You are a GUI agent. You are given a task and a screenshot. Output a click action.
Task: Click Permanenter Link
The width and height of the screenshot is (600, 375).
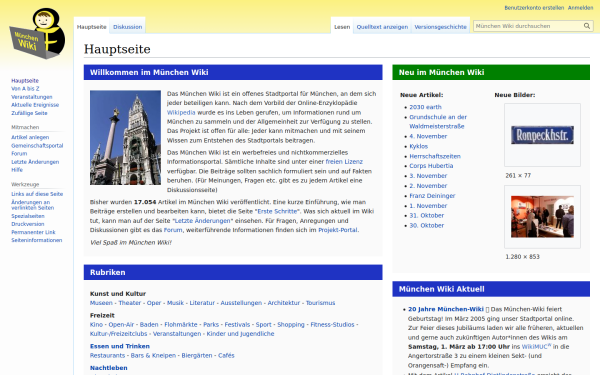[33, 232]
